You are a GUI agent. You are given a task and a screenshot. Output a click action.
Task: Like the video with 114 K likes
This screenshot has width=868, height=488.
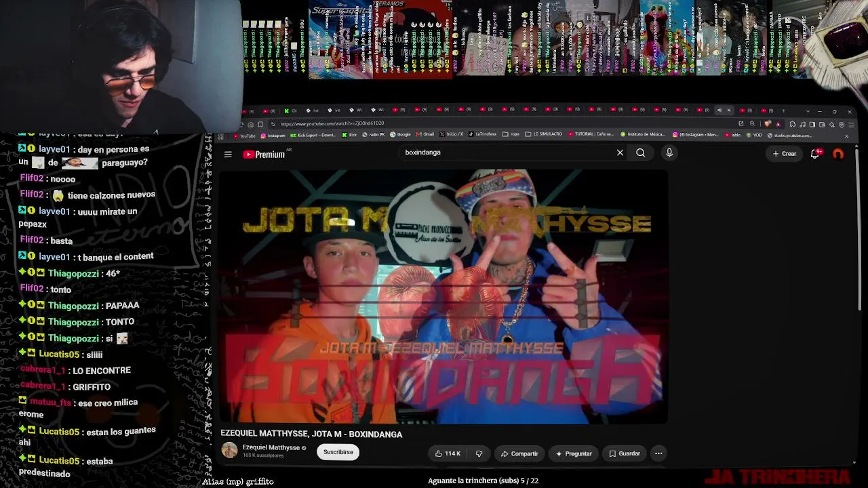coord(448,453)
